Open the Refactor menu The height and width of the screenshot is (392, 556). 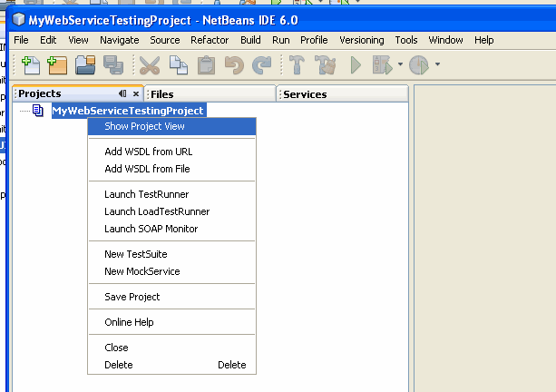pyautogui.click(x=210, y=40)
